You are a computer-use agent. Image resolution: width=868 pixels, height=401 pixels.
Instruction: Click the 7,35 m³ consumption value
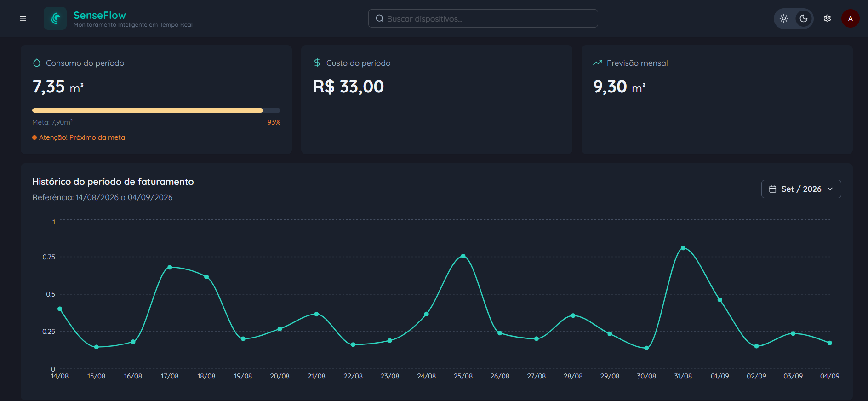click(58, 87)
